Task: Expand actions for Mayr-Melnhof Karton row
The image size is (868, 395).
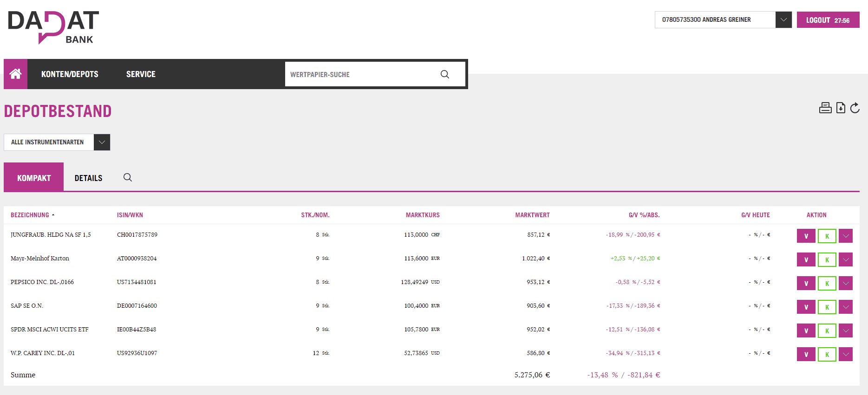Action: 846,259
